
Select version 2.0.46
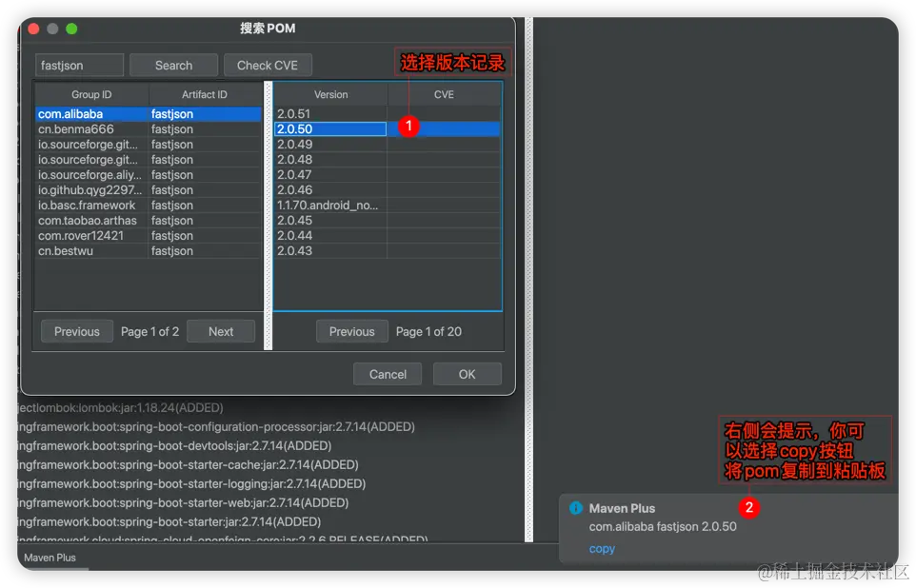[x=388, y=189]
